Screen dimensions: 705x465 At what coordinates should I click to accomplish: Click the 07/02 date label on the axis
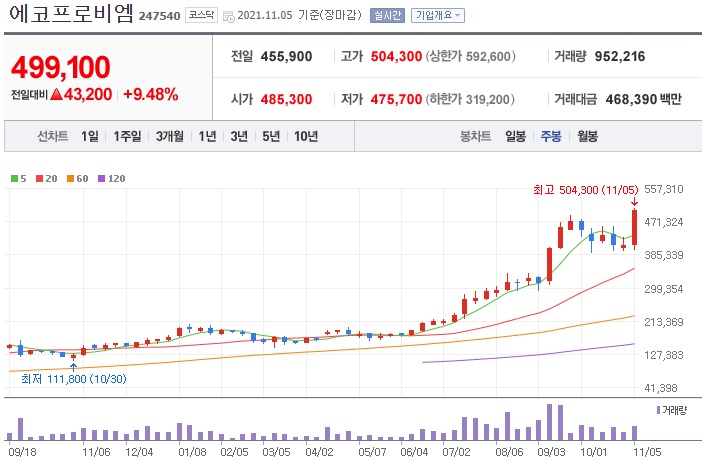456,452
